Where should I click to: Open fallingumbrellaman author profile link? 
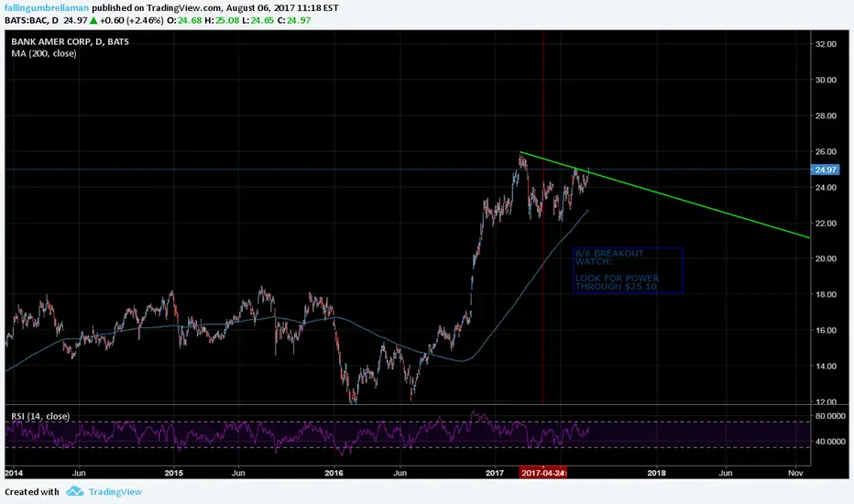click(47, 8)
